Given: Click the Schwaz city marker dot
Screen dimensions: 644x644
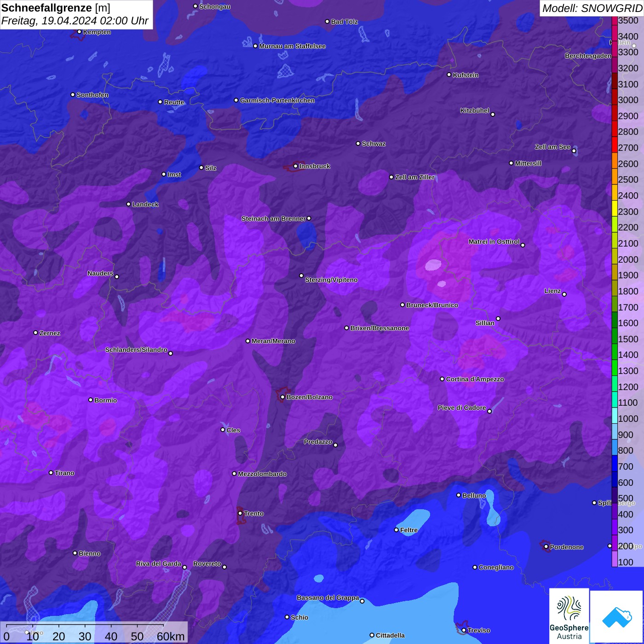Looking at the screenshot, I should point(358,144).
